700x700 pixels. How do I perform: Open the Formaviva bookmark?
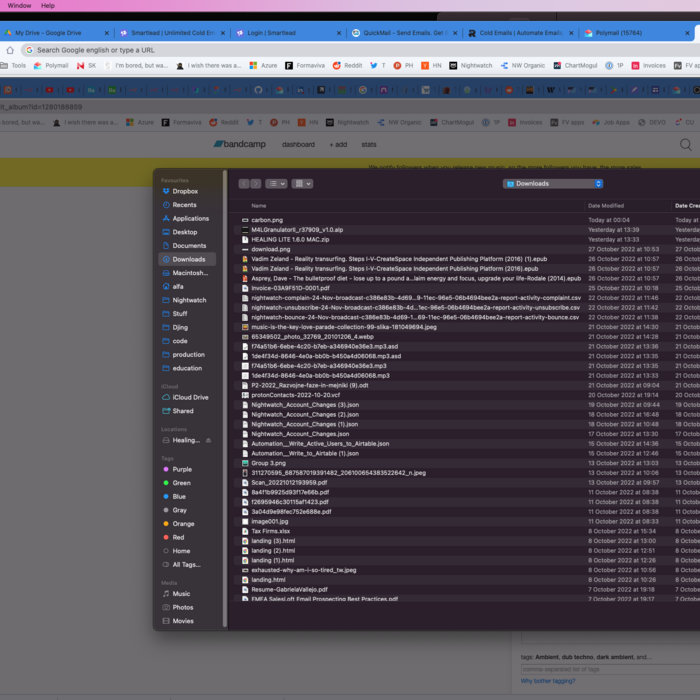point(305,66)
